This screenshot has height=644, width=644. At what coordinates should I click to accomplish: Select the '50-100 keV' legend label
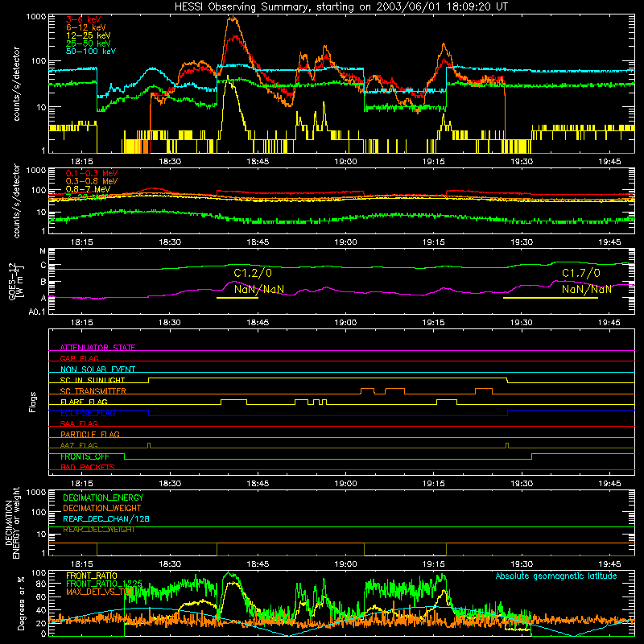(x=91, y=52)
